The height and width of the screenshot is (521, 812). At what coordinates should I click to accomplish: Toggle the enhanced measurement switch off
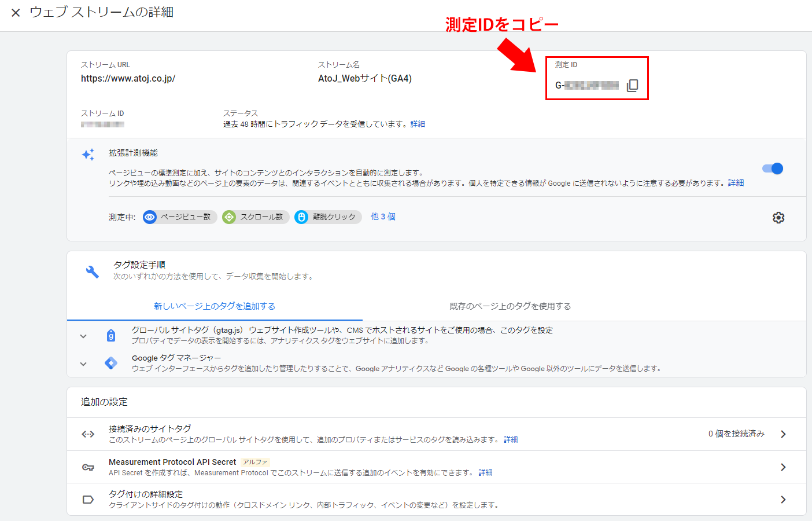click(773, 168)
